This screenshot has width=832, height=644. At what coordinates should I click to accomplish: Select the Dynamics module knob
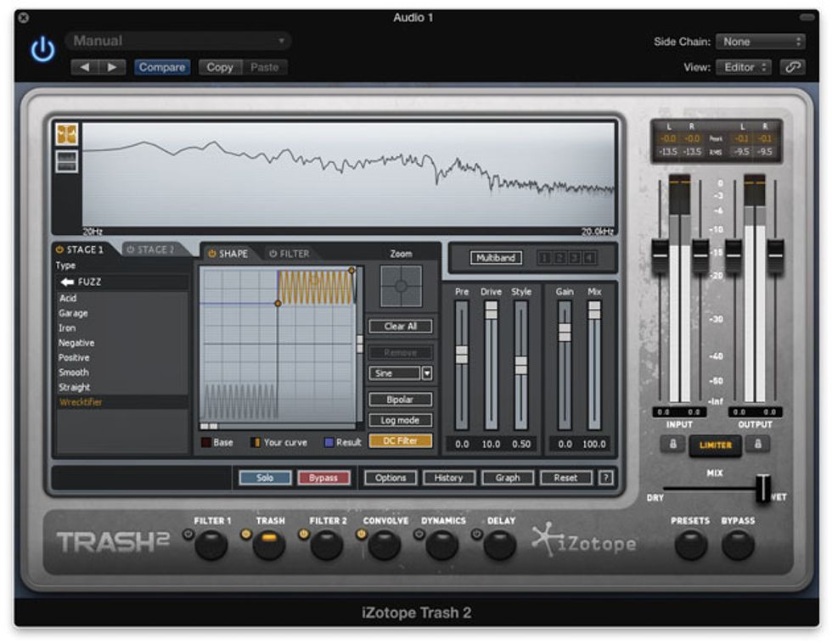point(442,545)
